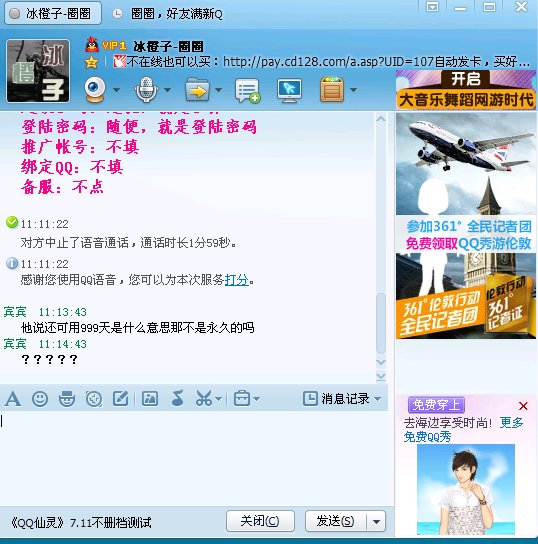The image size is (538, 544).
Task: Open handwriting input pencil icon
Action: point(120,399)
